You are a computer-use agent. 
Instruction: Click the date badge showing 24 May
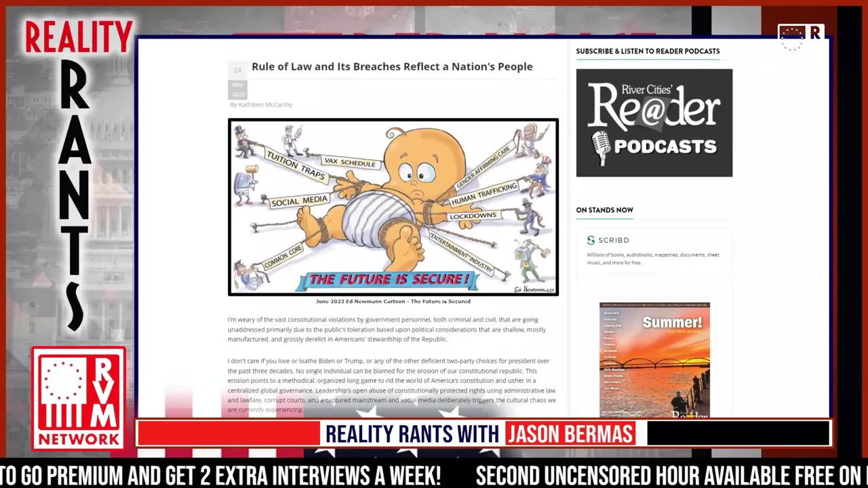pyautogui.click(x=237, y=81)
